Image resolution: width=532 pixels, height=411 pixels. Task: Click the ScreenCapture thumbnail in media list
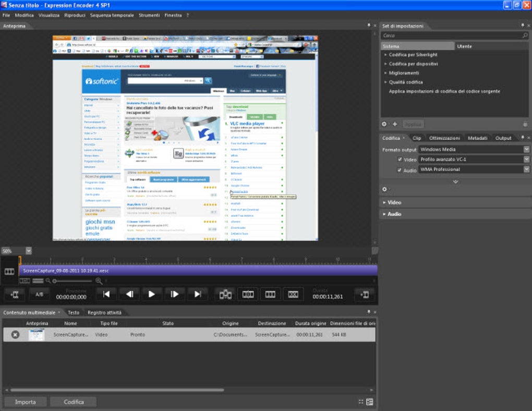[x=37, y=335]
